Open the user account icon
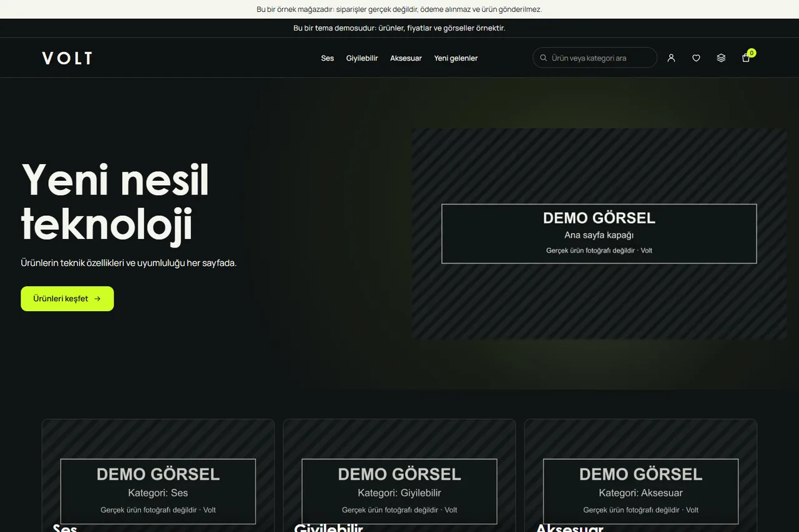This screenshot has height=532, width=799. coord(671,58)
